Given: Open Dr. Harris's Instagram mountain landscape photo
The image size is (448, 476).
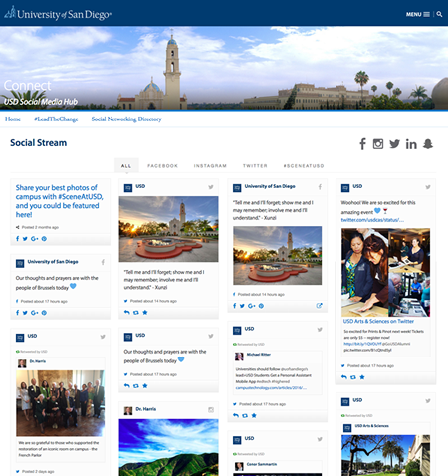Looking at the screenshot, I should point(168,447).
